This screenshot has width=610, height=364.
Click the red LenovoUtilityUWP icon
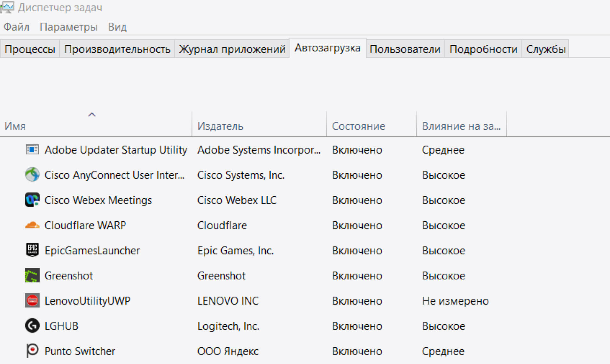32,300
